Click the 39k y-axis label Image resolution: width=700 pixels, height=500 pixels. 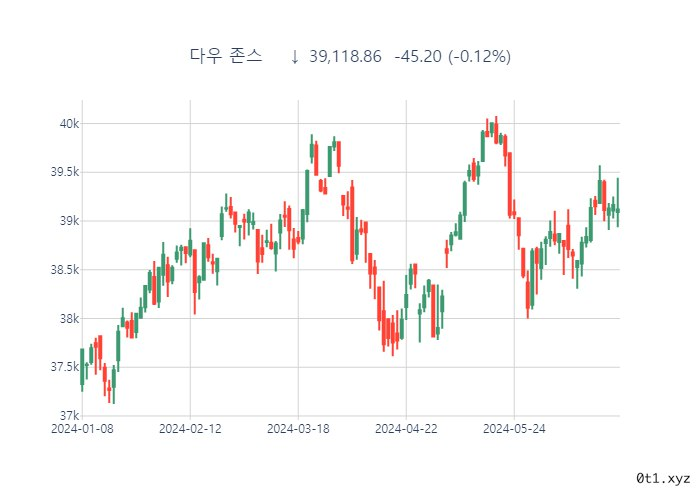pyautogui.click(x=69, y=221)
